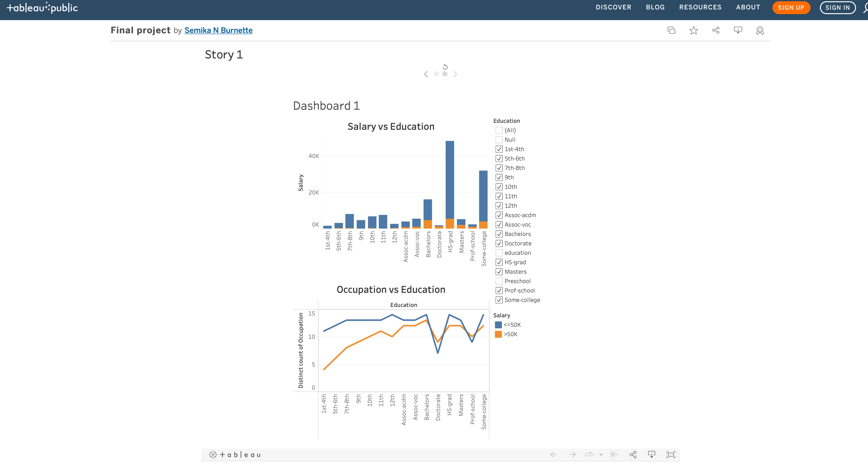Open Semika N Burnette profile link
The height and width of the screenshot is (465, 868).
pyautogui.click(x=218, y=30)
